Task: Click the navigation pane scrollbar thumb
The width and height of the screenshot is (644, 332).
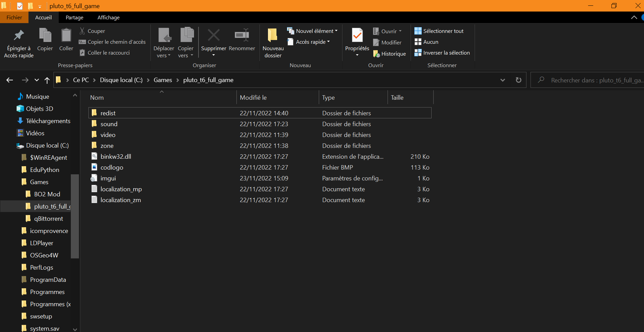Action: pyautogui.click(x=75, y=216)
